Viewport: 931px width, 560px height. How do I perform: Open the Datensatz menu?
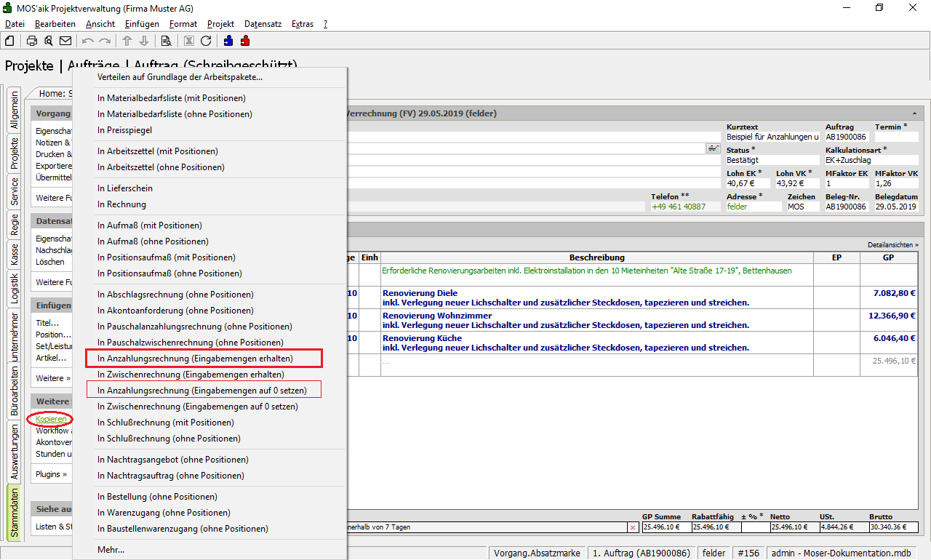pos(263,24)
